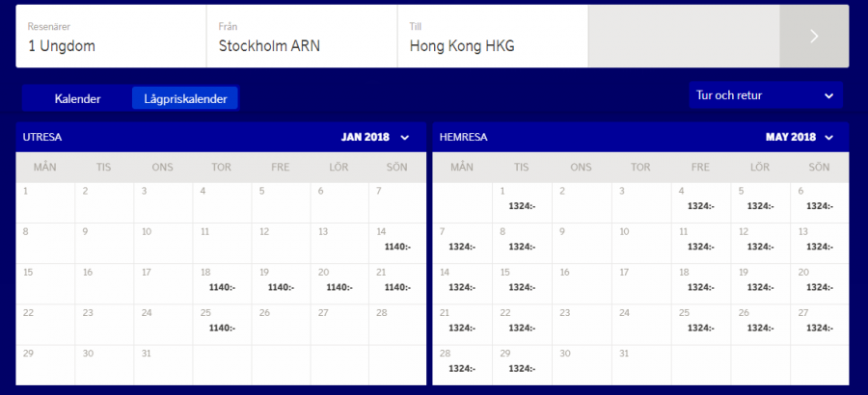Pick May 15 return for 1324:-
This screenshot has height=395, width=868.
[x=521, y=283]
